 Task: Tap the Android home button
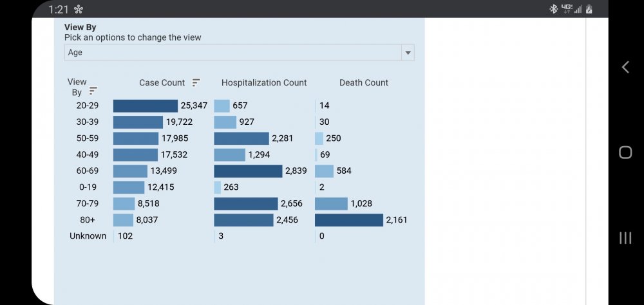625,152
